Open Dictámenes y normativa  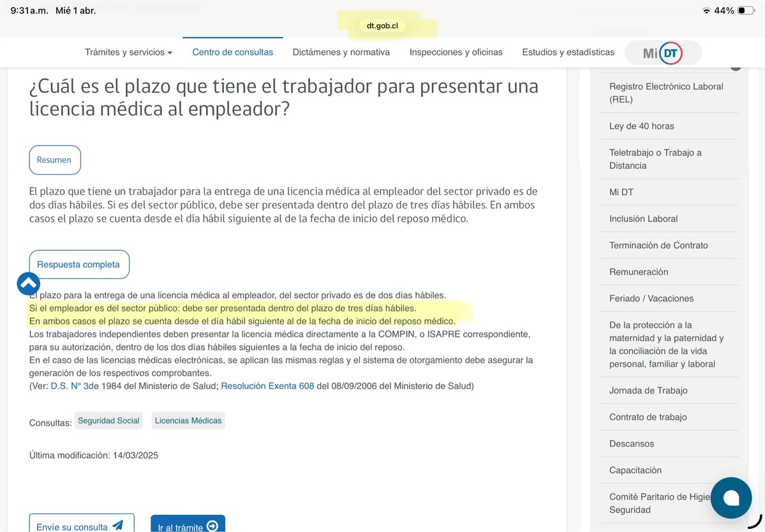(341, 53)
